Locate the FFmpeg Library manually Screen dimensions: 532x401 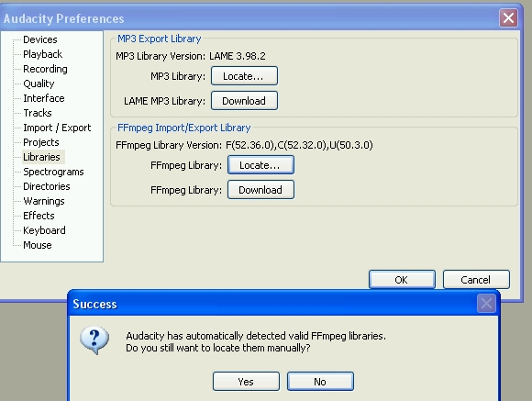(260, 165)
